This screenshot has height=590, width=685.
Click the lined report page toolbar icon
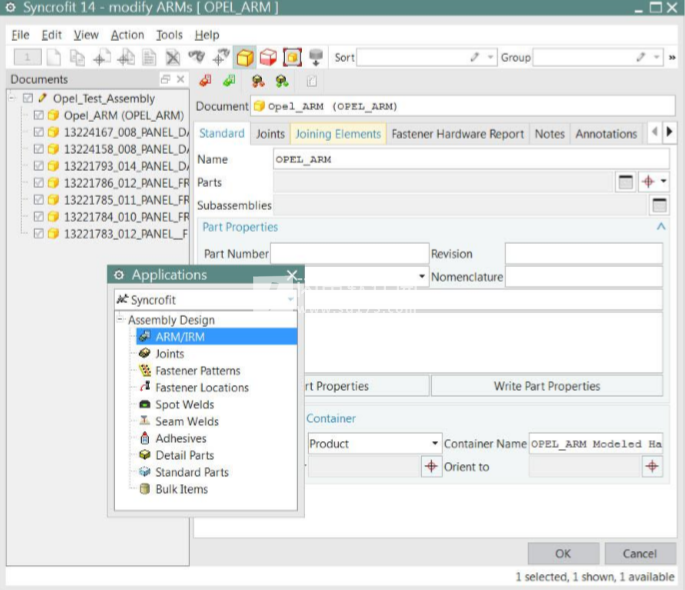point(149,57)
